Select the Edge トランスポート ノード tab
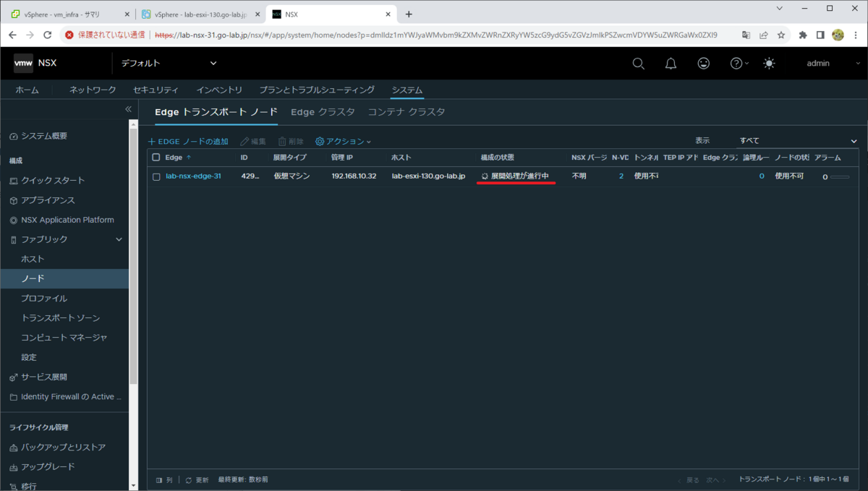The image size is (868, 491). [x=216, y=112]
